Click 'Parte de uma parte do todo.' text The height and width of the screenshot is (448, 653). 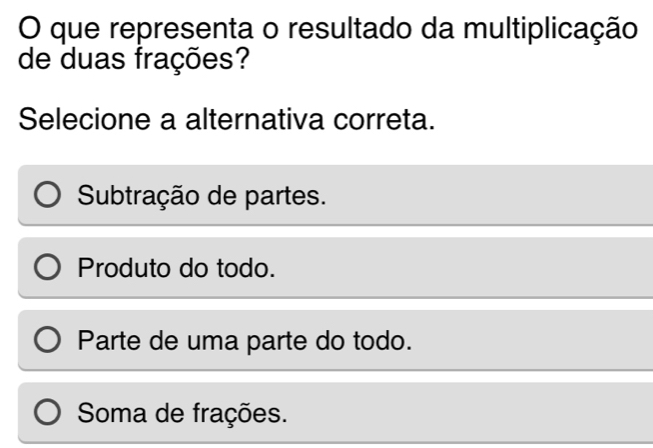244,340
